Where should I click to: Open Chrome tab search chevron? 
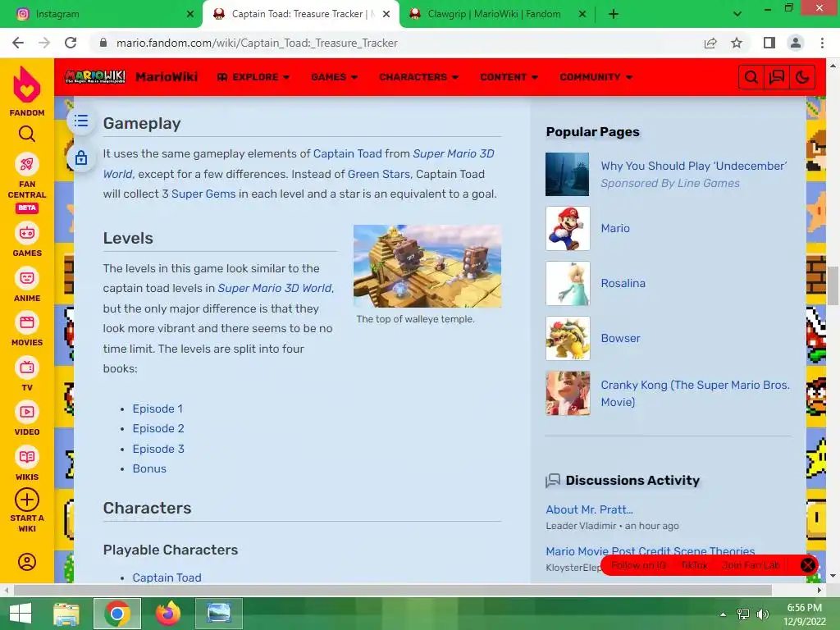737,14
